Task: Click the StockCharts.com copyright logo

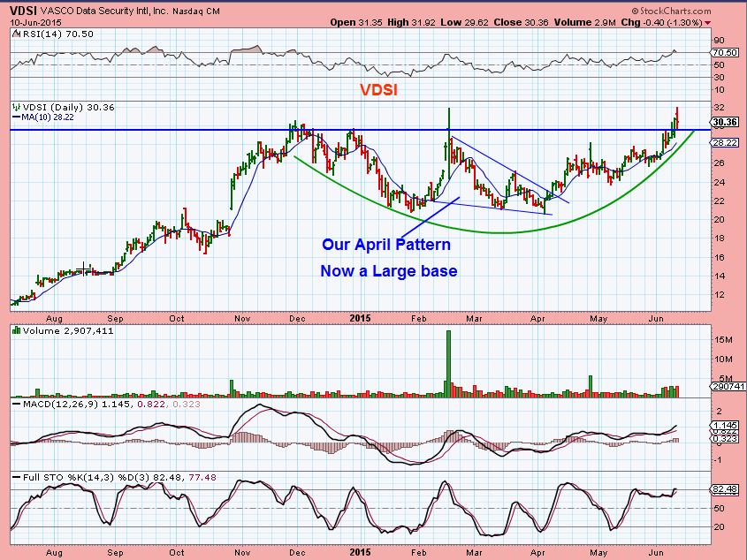Action: (x=671, y=11)
